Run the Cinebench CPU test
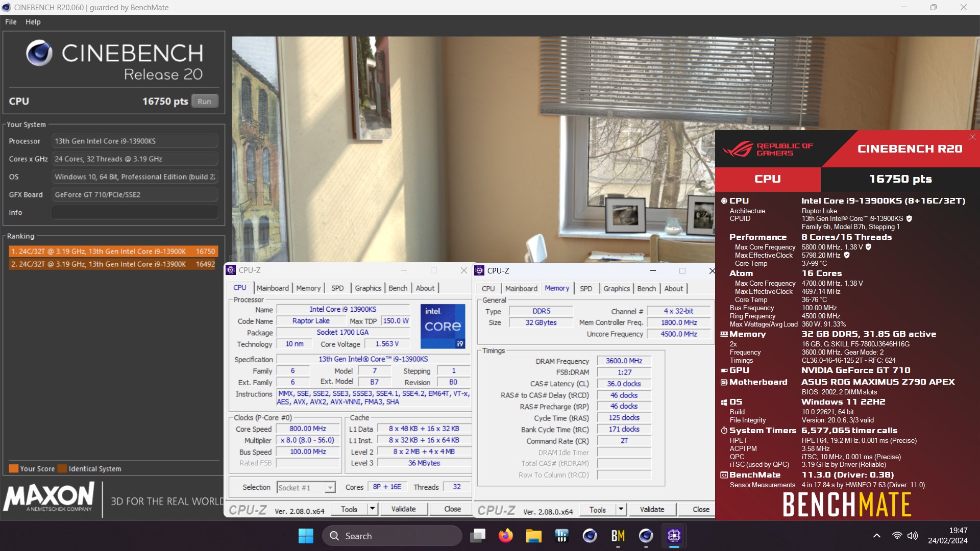 (x=205, y=101)
